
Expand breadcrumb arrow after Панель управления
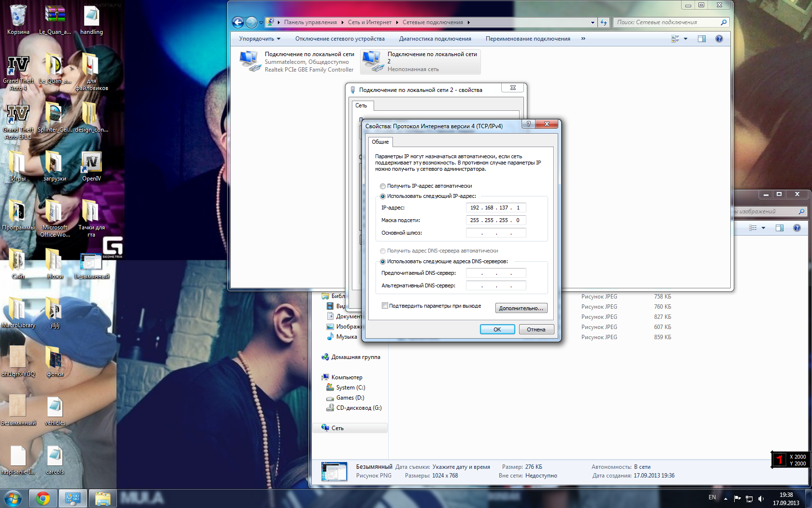343,22
